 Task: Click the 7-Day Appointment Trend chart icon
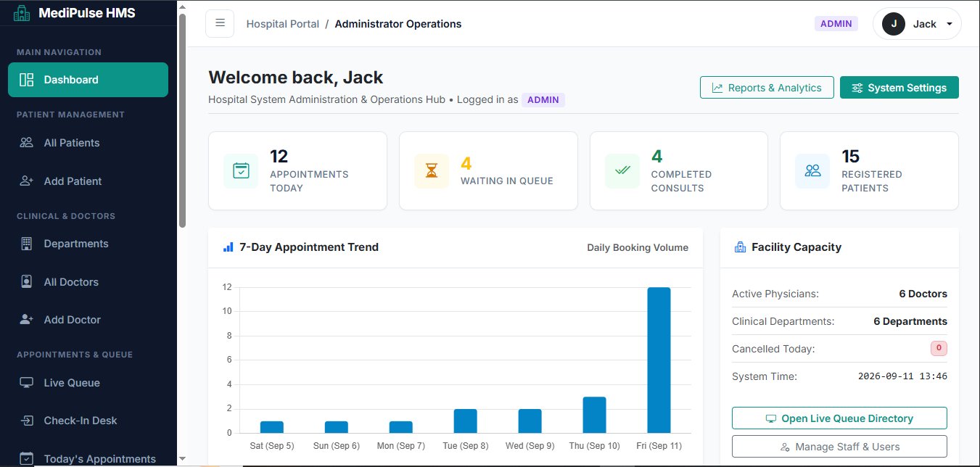pyautogui.click(x=228, y=247)
